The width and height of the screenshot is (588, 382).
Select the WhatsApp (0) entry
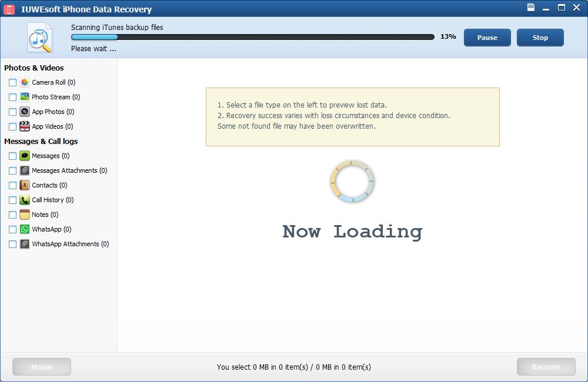click(x=51, y=229)
